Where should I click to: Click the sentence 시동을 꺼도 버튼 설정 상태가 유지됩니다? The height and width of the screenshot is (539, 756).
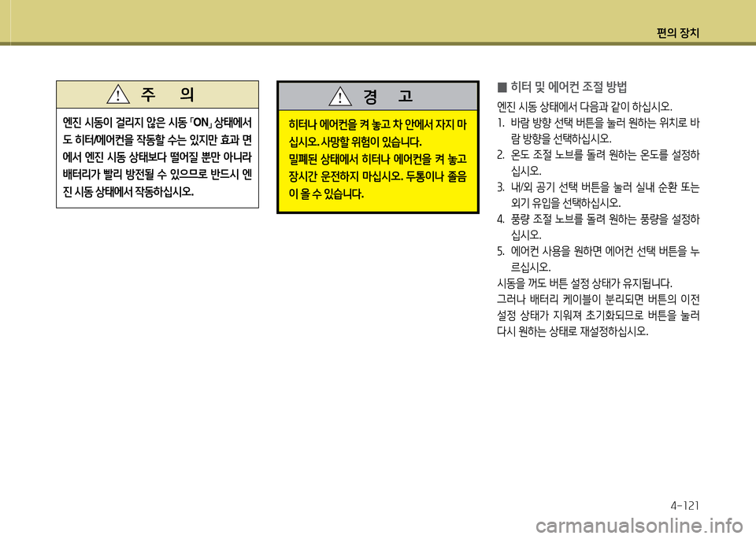coord(584,283)
